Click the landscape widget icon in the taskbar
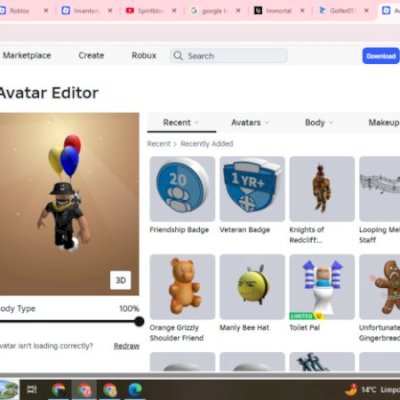Image resolution: width=400 pixels, height=400 pixels. [x=9, y=389]
